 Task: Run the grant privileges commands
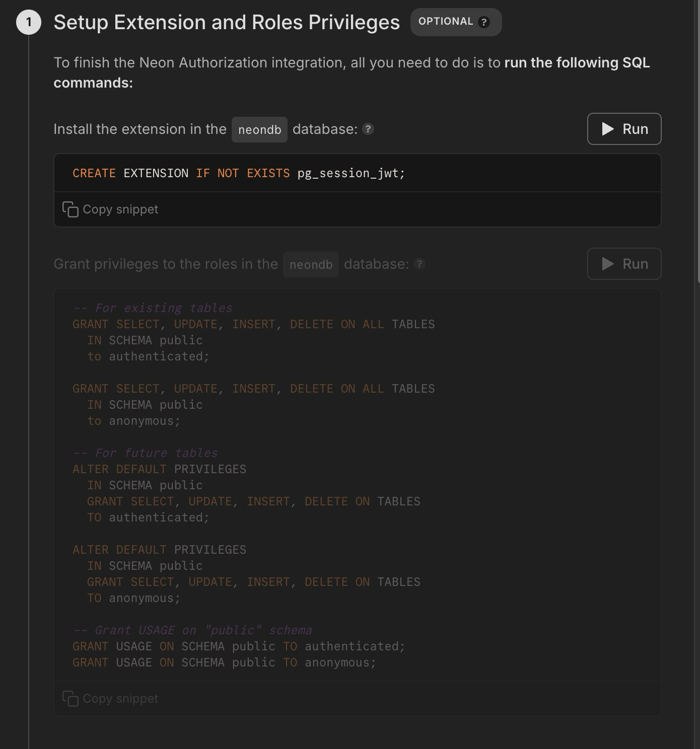click(624, 264)
